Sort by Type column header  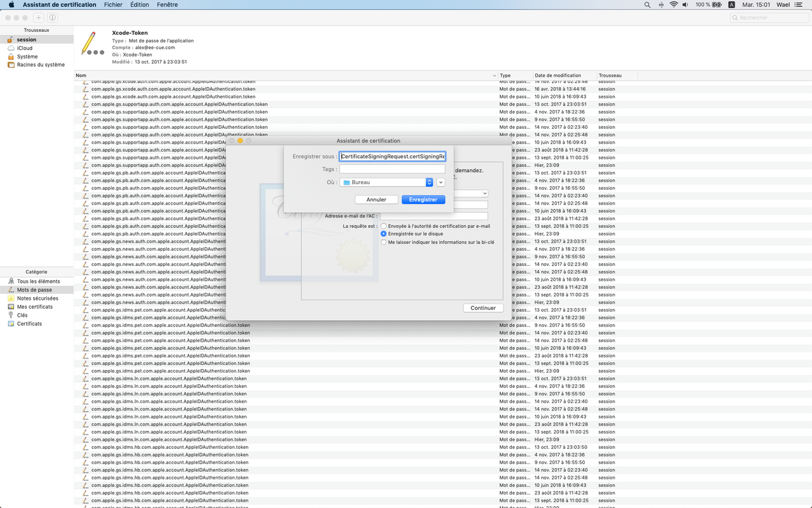(x=515, y=76)
